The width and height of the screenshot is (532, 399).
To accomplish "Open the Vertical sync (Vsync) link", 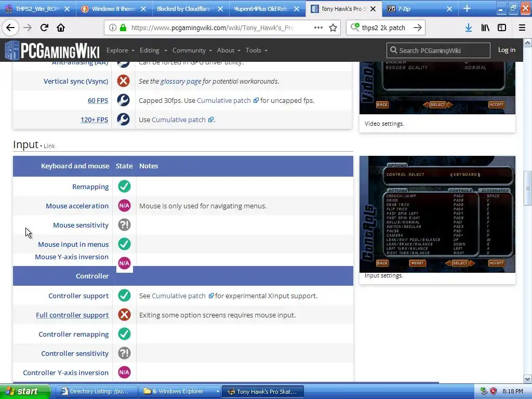I will [x=76, y=81].
